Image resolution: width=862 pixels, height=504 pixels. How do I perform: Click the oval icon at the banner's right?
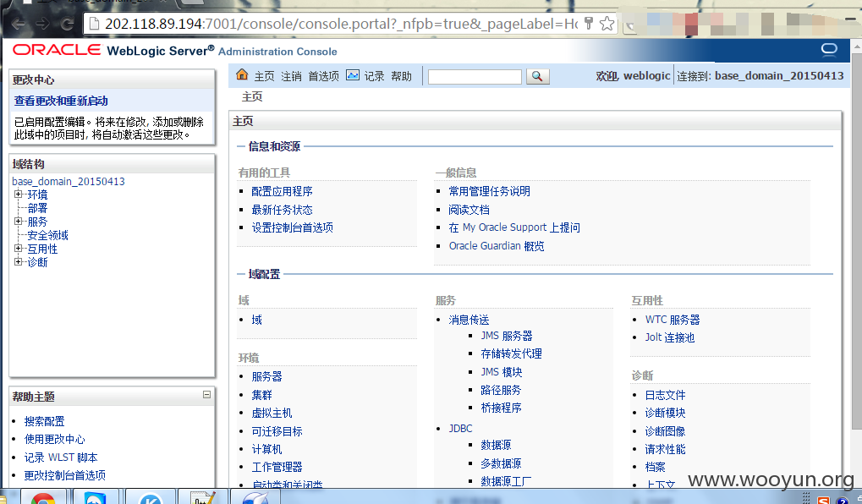click(x=829, y=50)
